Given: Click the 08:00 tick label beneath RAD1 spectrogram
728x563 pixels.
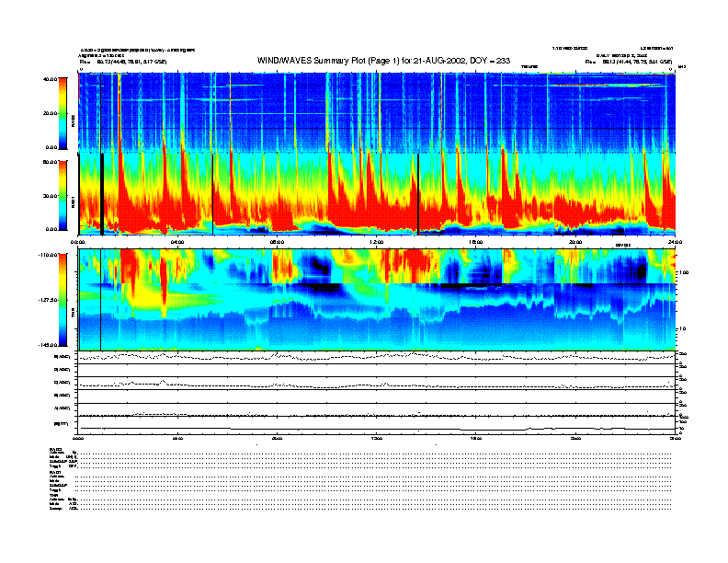Looking at the screenshot, I should point(278,242).
